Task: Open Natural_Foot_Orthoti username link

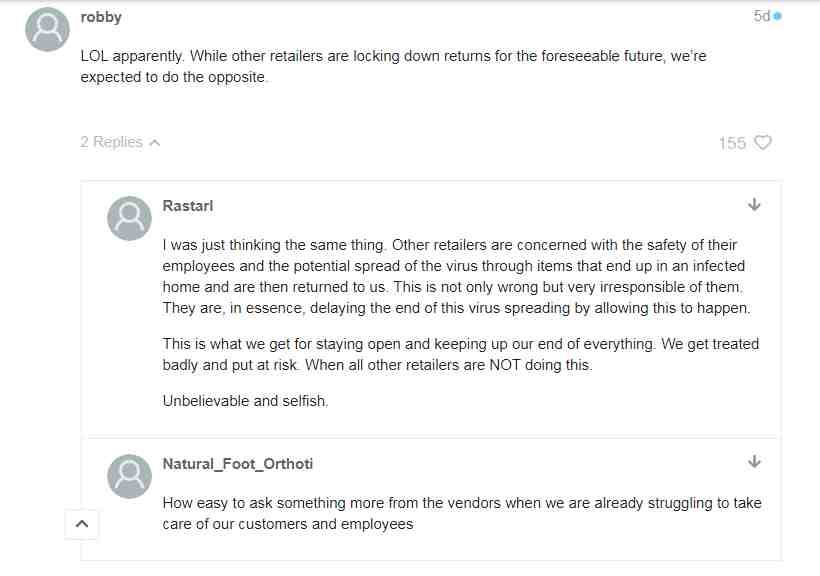Action: coord(237,464)
